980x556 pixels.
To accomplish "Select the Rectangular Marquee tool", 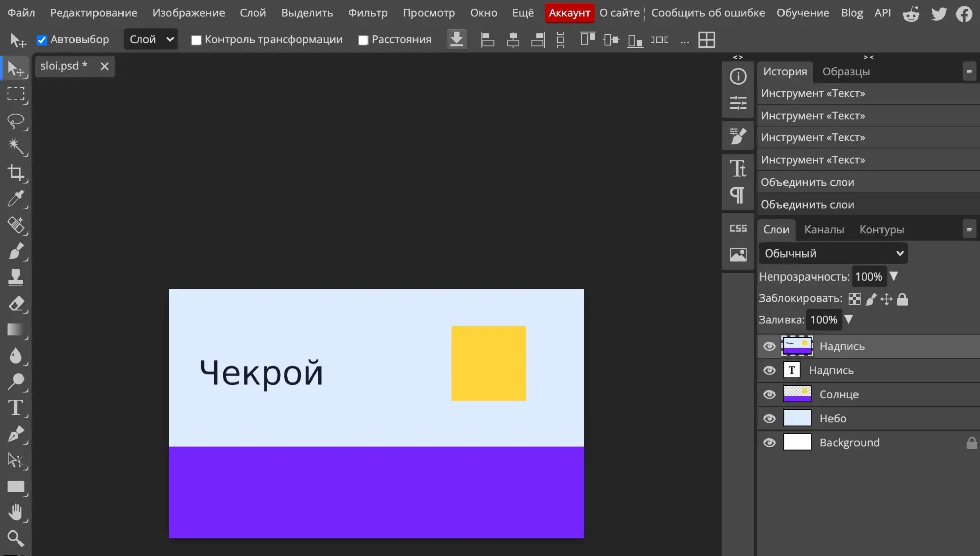I will pos(15,94).
